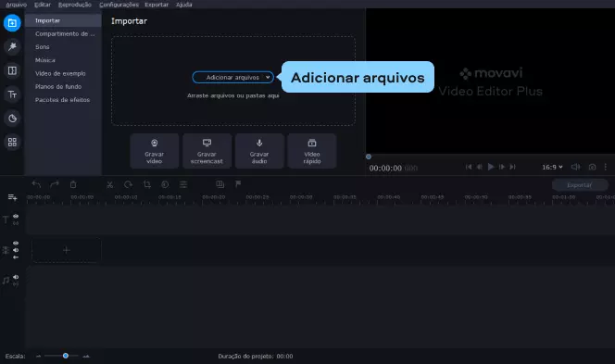This screenshot has width=615, height=364.
Task: Play the preview
Action: [x=491, y=167]
